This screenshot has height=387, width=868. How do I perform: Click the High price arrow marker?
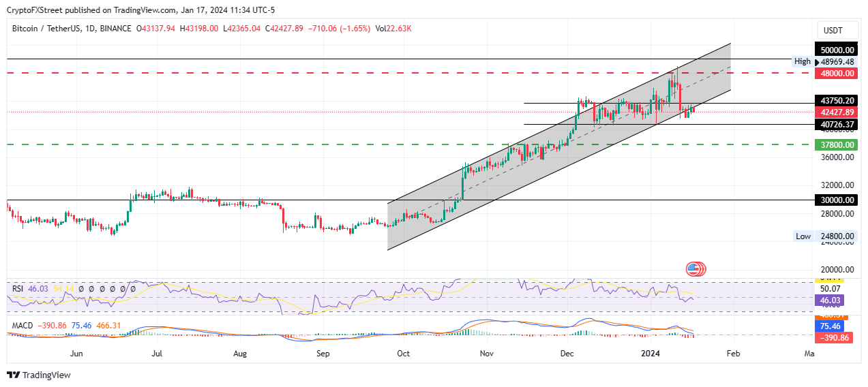point(803,61)
